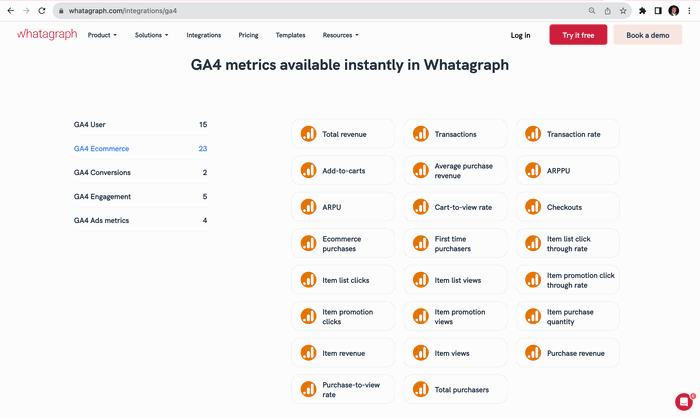Click the Ecommerce purchases card label
The image size is (700, 418).
[x=342, y=243]
